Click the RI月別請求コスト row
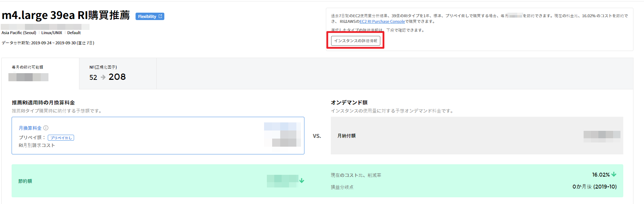 [37, 145]
